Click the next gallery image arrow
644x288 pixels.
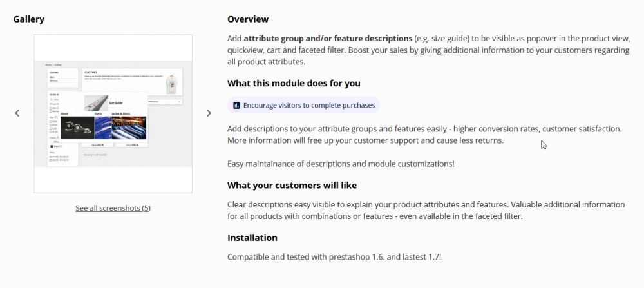pos(209,113)
